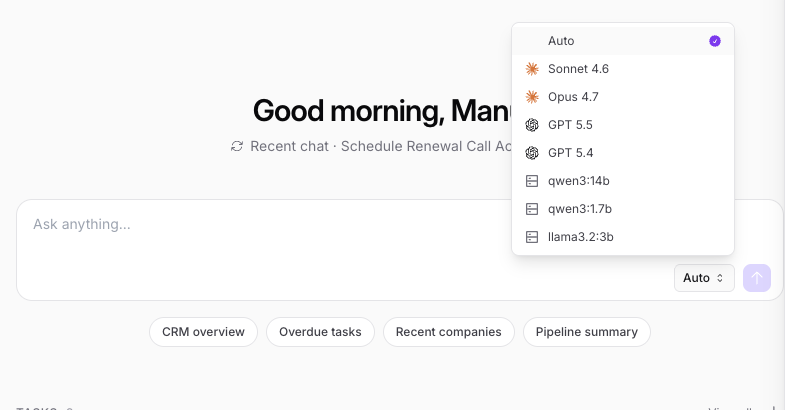800x410 pixels.
Task: Select GPT 5.5 from the model list
Action: (622, 125)
